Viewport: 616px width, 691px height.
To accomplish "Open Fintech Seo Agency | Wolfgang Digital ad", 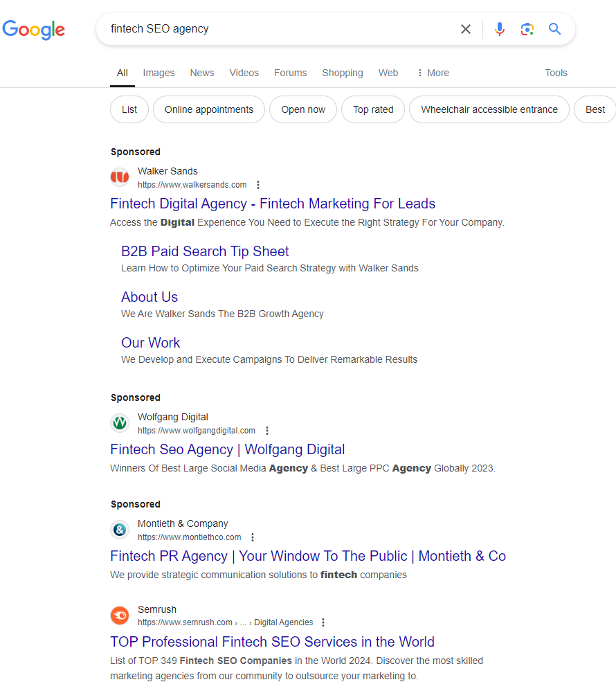I will [227, 449].
